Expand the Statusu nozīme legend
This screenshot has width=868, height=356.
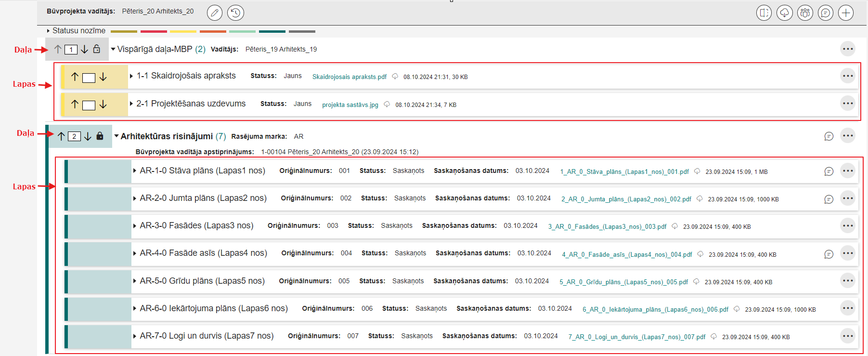[48, 31]
